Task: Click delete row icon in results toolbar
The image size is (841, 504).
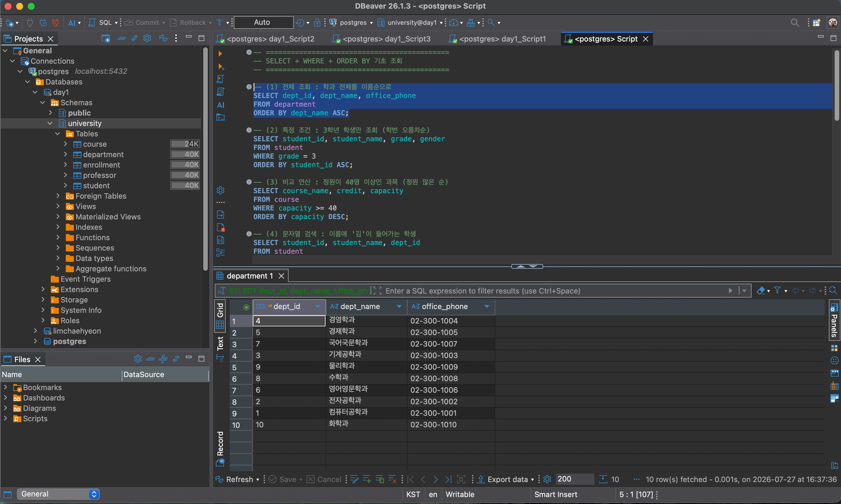Action: [x=392, y=479]
